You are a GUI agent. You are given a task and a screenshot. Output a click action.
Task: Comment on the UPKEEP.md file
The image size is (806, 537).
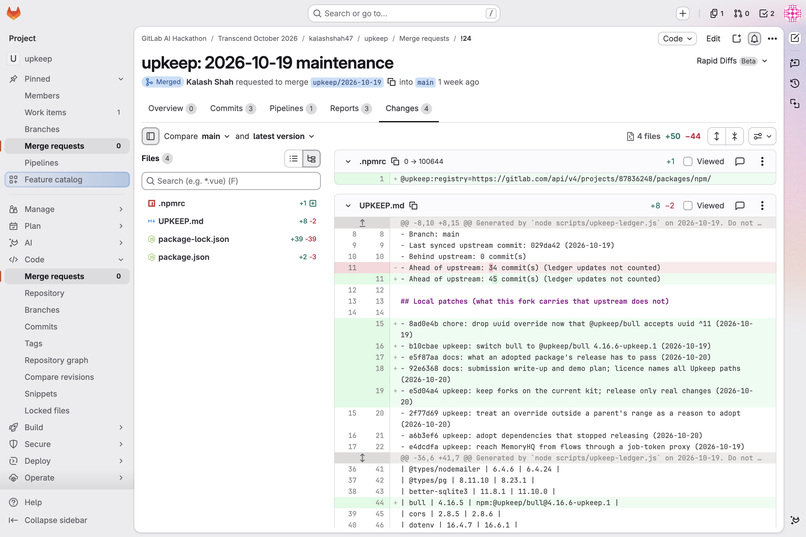[740, 206]
